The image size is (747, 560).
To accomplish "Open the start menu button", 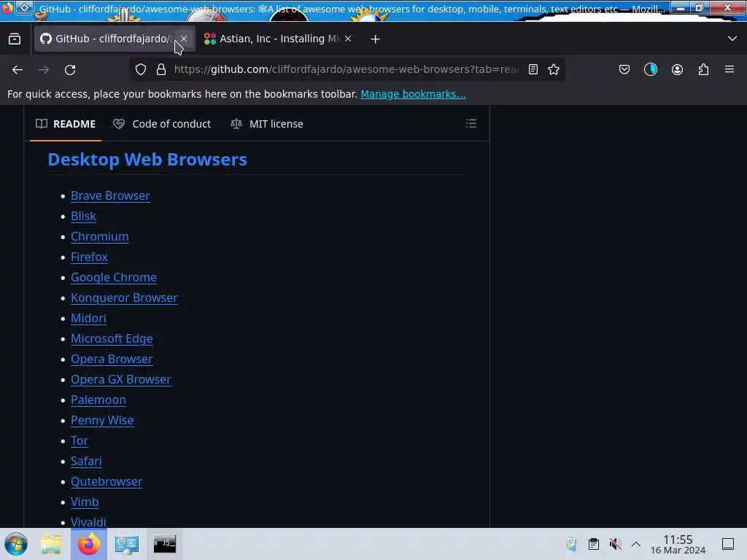I will click(x=16, y=544).
